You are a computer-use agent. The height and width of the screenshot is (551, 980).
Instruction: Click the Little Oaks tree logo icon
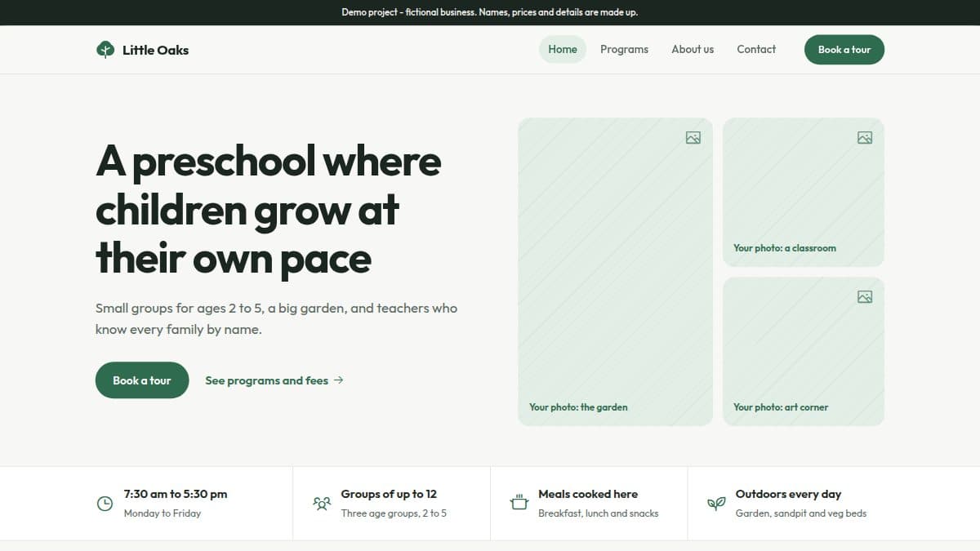[105, 50]
